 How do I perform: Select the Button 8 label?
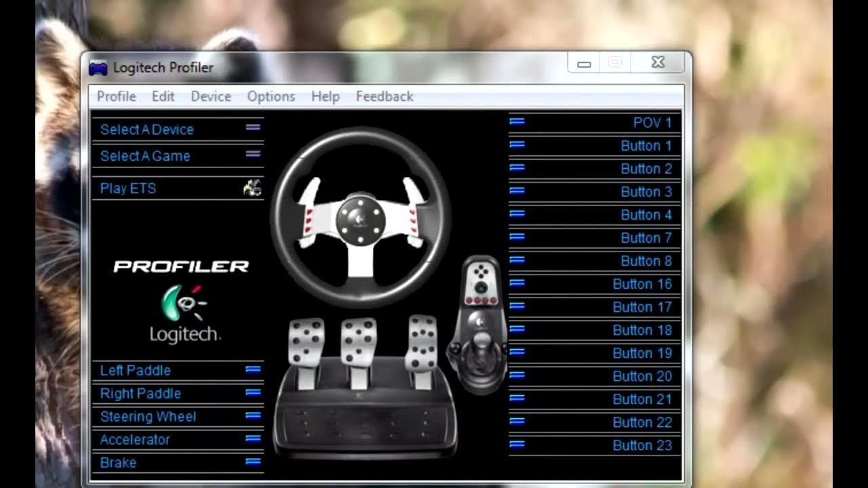click(x=646, y=261)
